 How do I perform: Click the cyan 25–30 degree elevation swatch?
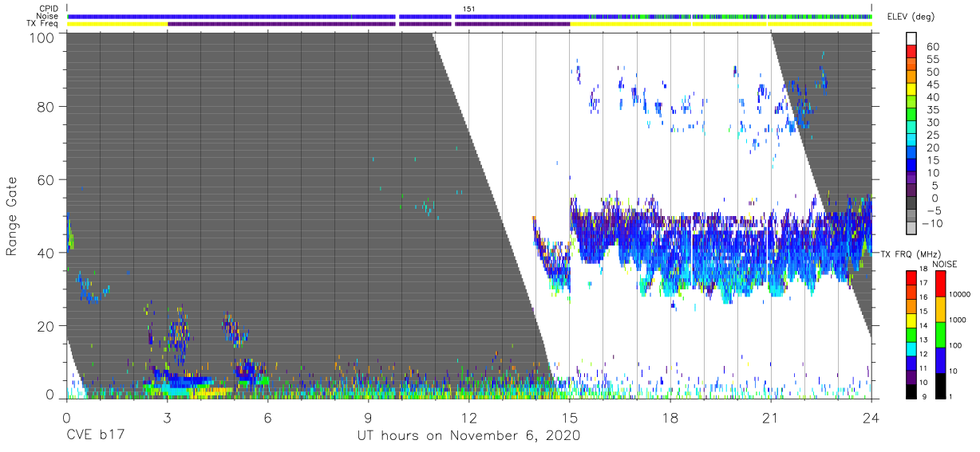(x=911, y=128)
